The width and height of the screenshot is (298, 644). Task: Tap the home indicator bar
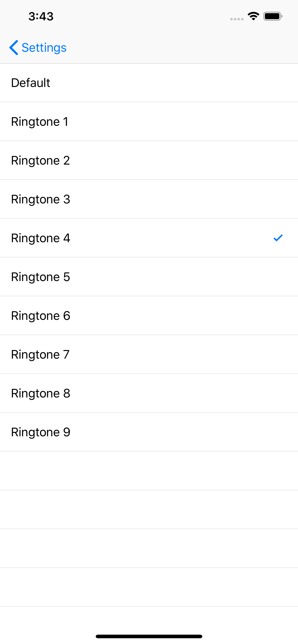149,636
